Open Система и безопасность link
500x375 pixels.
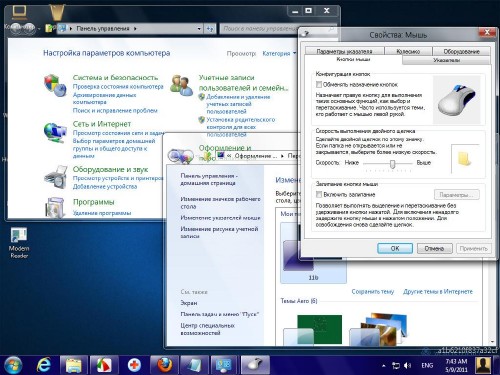tap(115, 77)
